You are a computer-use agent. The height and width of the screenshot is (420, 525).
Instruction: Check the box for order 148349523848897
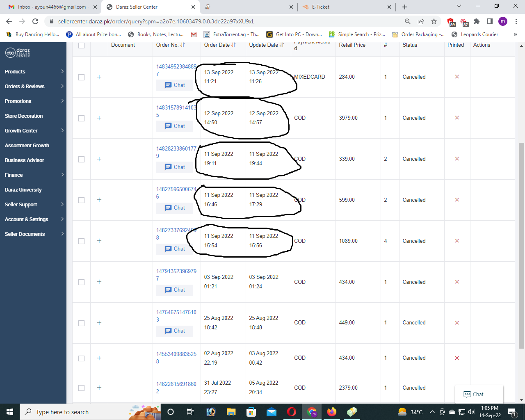81,77
